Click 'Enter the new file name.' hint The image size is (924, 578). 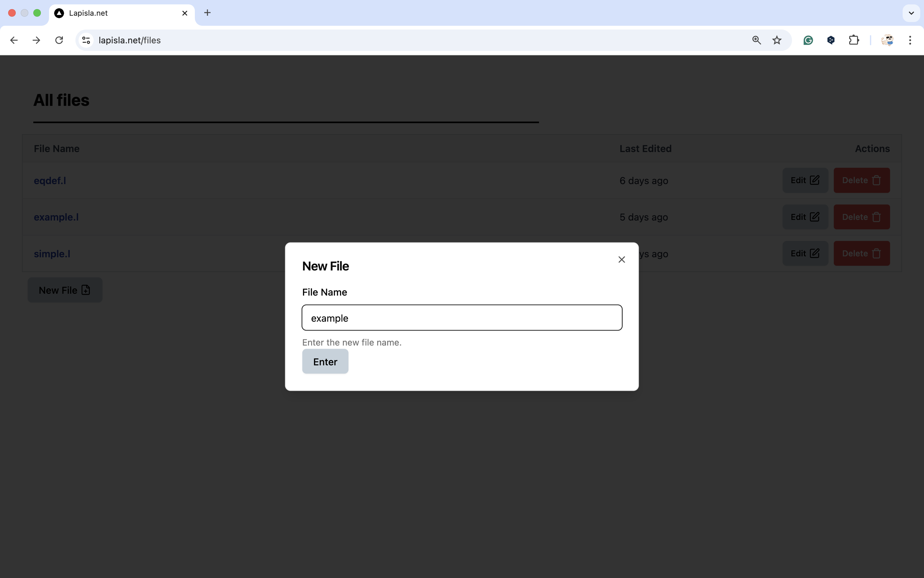coord(352,342)
